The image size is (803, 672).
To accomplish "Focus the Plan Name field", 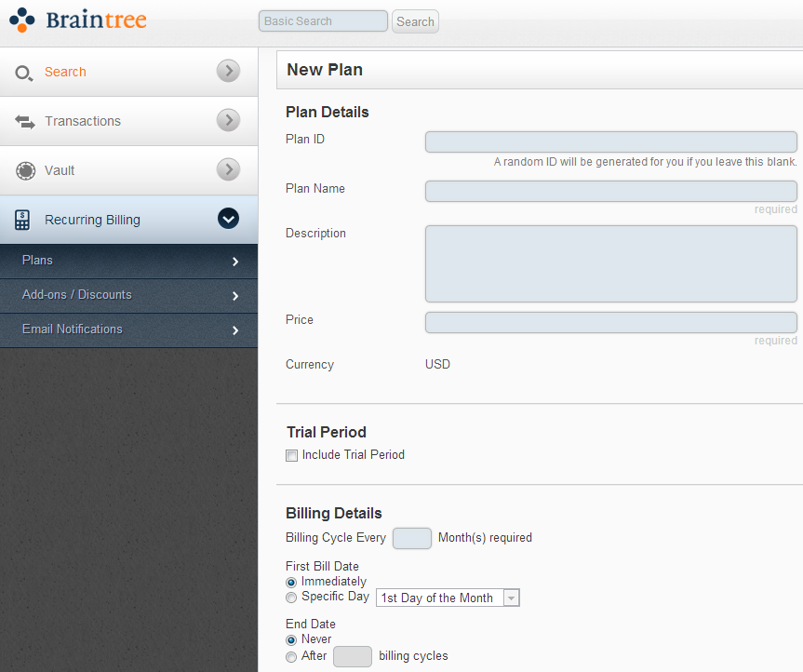I will (x=611, y=191).
